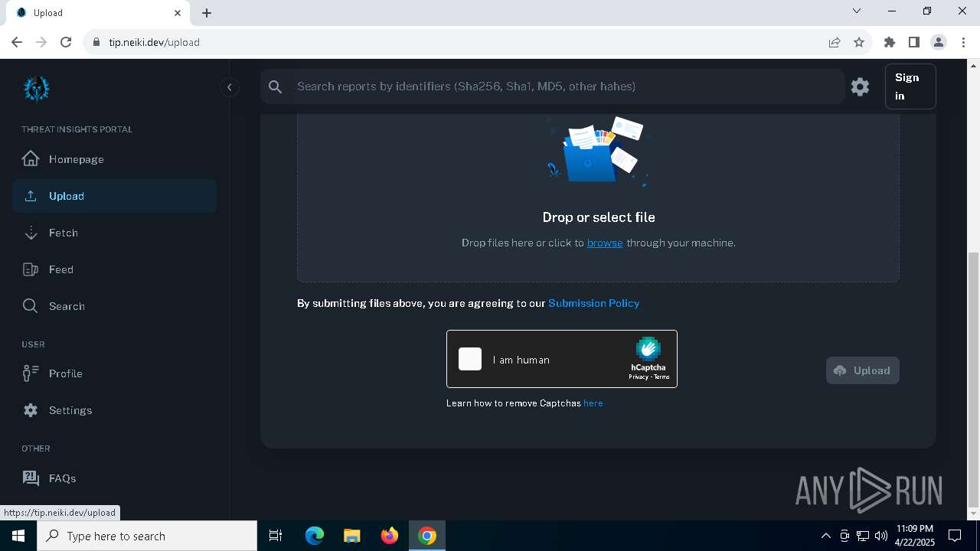This screenshot has height=551, width=980.
Task: Launch Microsoft Edge from taskbar
Action: pos(315,536)
